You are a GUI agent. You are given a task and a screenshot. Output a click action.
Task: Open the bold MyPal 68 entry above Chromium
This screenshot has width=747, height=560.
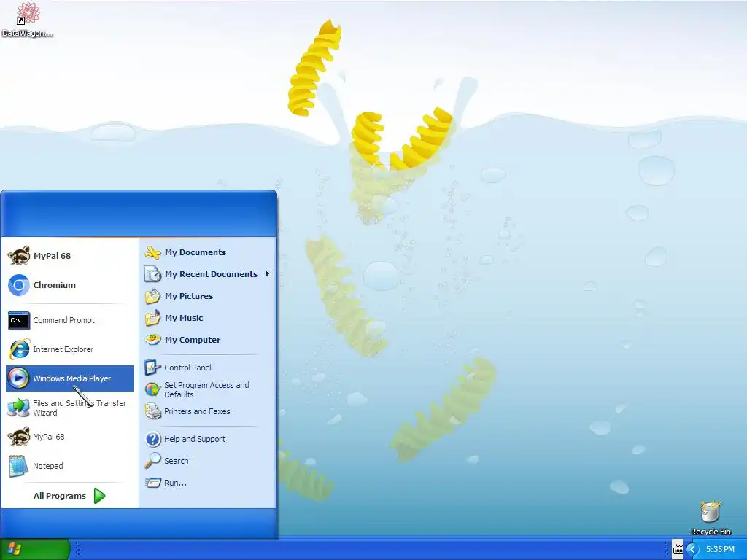coord(70,256)
